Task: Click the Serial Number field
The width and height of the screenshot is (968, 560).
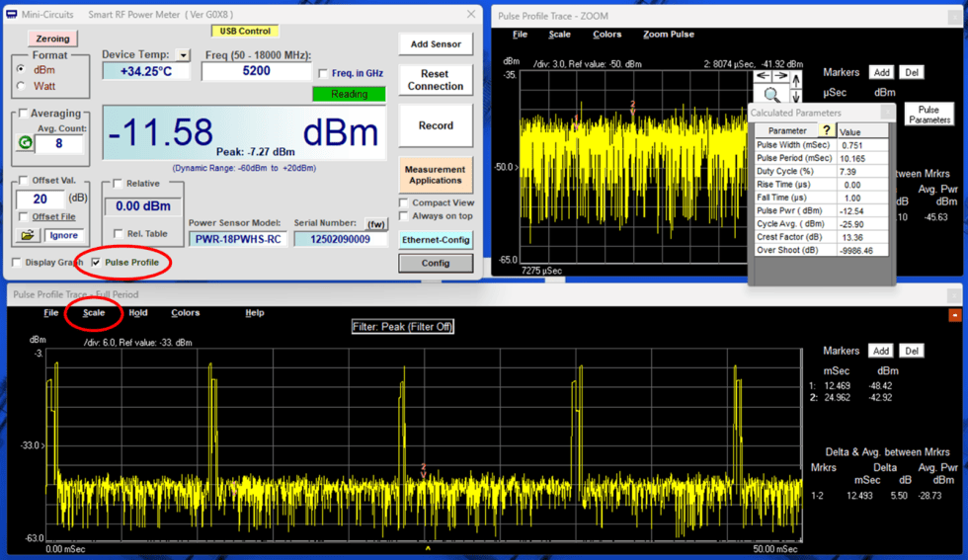Action: point(340,239)
